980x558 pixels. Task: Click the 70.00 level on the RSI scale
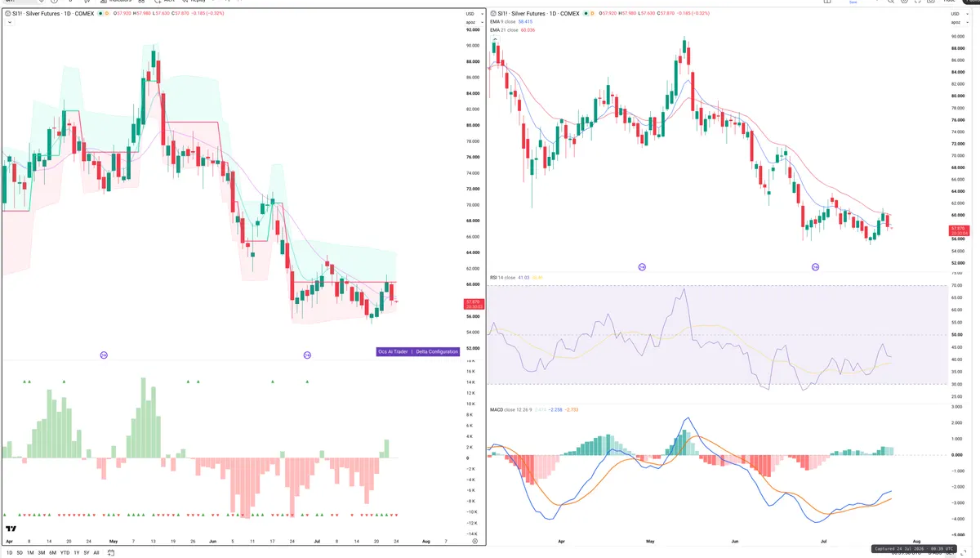coord(957,285)
